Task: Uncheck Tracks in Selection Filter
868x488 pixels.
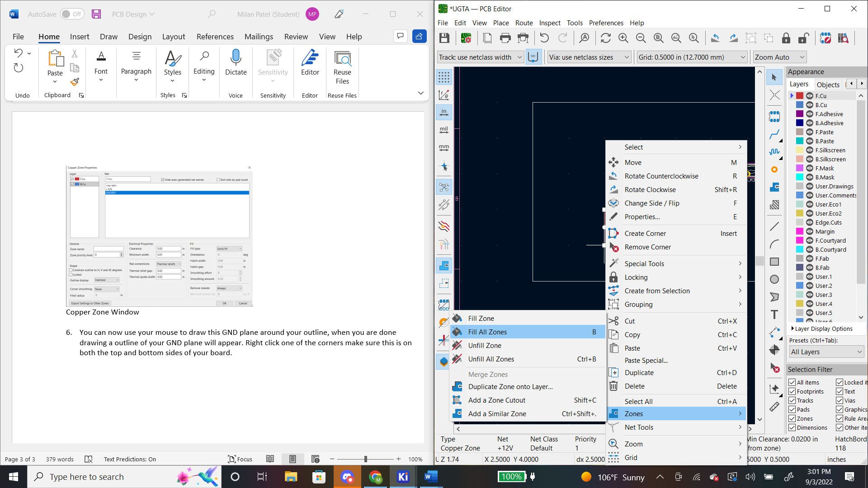Action: (x=792, y=400)
